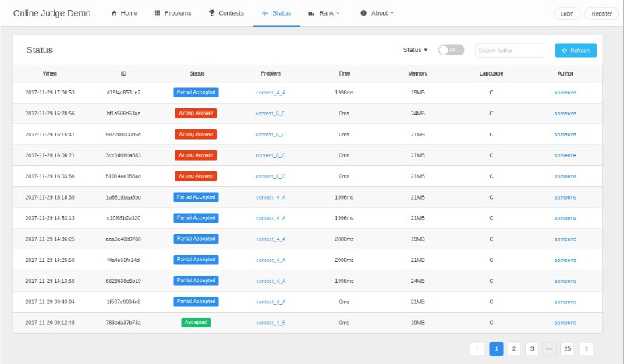Open the Status filter dropdown
624x364 pixels.
[x=415, y=50]
